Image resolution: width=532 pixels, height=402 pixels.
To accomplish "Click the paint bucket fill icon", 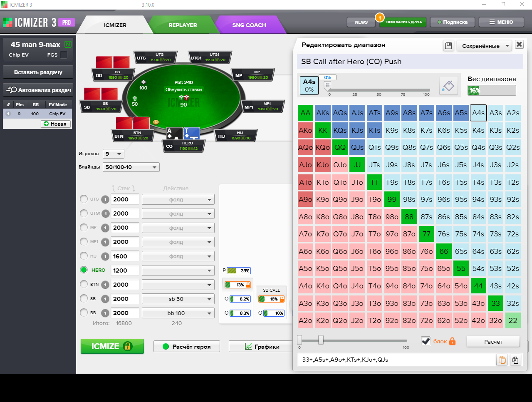I will 448,85.
